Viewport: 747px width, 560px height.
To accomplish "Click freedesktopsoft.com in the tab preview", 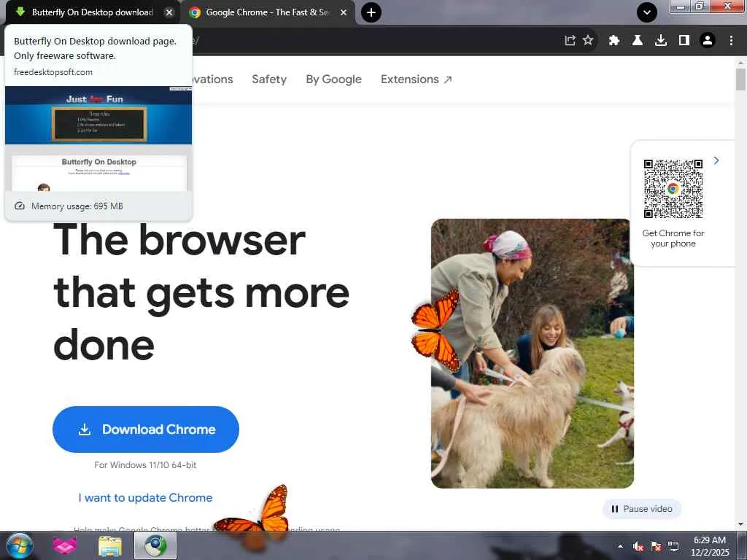I will click(x=53, y=72).
